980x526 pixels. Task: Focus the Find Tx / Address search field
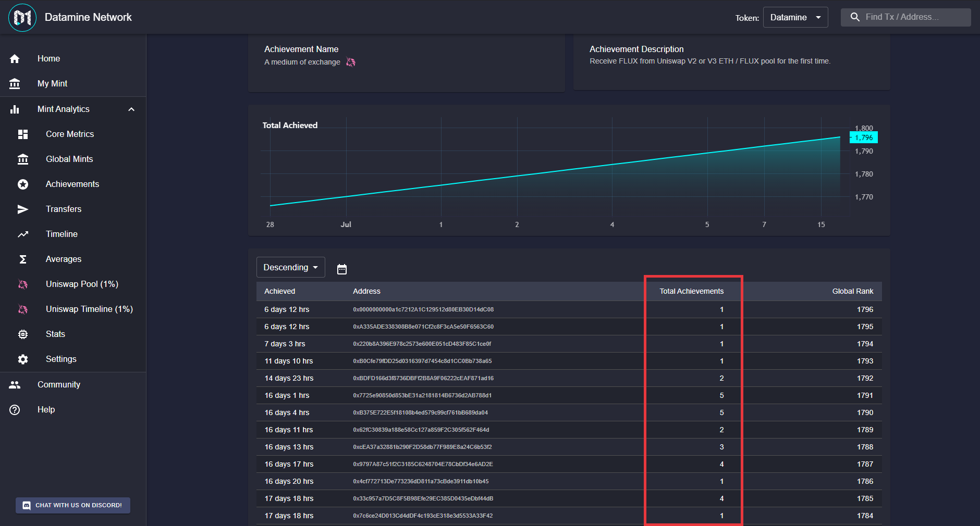906,17
